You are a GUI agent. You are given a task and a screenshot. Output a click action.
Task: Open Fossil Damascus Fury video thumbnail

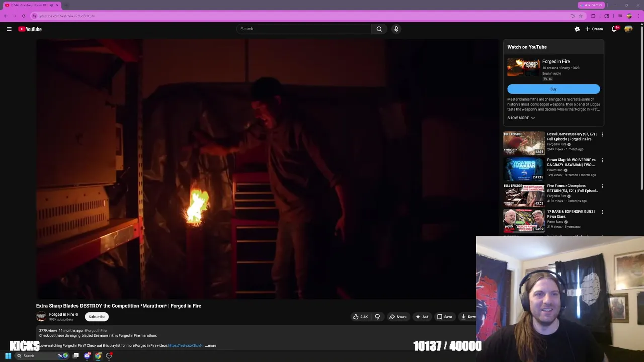524,143
